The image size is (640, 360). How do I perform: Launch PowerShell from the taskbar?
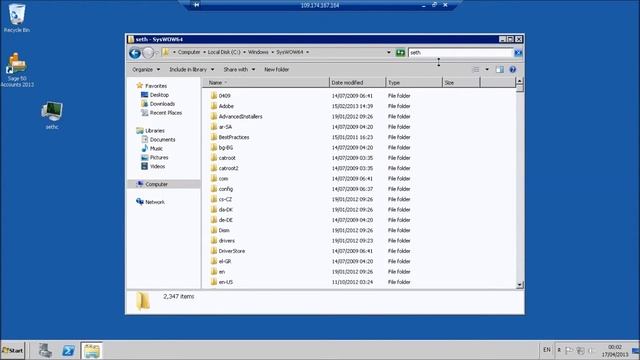click(x=68, y=351)
